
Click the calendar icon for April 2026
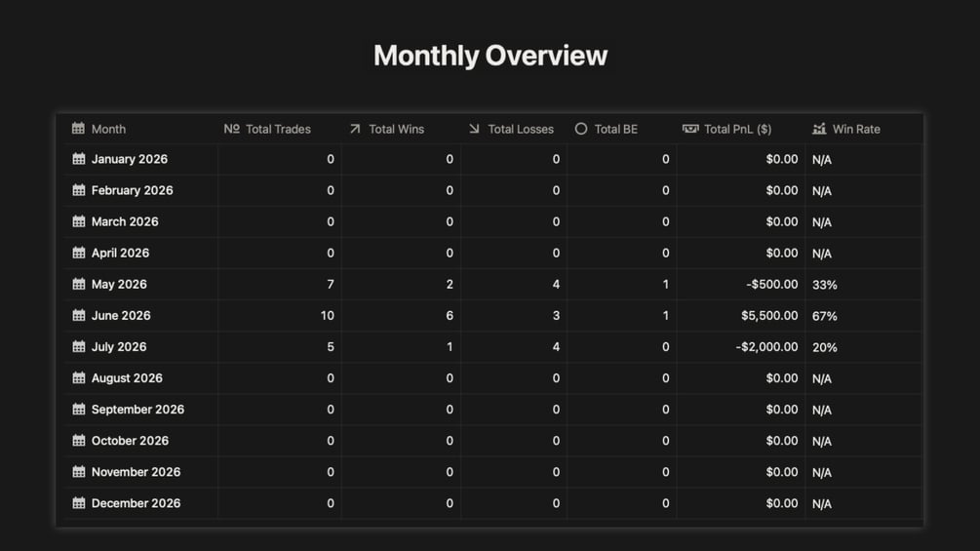coord(79,253)
